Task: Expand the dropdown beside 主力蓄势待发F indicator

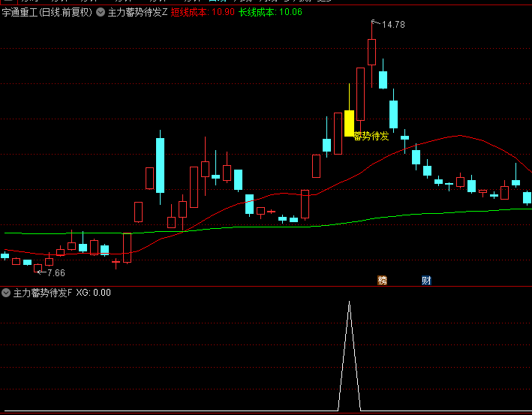Action: point(6,293)
